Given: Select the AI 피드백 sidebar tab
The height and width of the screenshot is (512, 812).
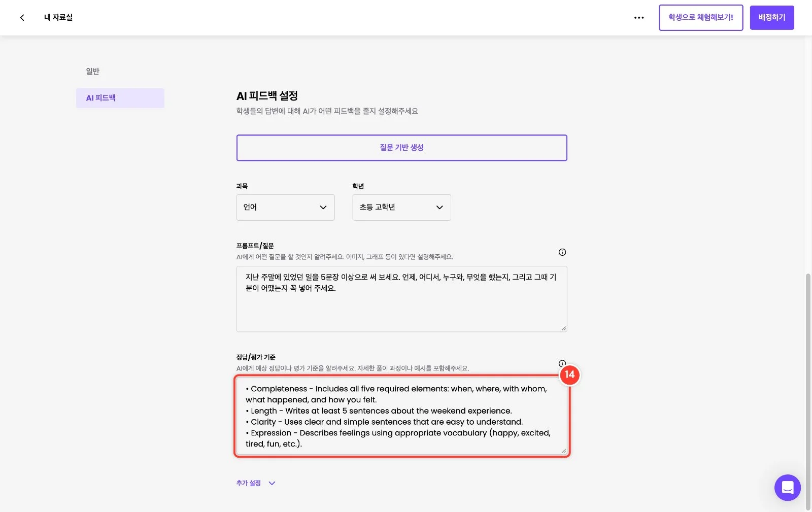Looking at the screenshot, I should (x=120, y=98).
